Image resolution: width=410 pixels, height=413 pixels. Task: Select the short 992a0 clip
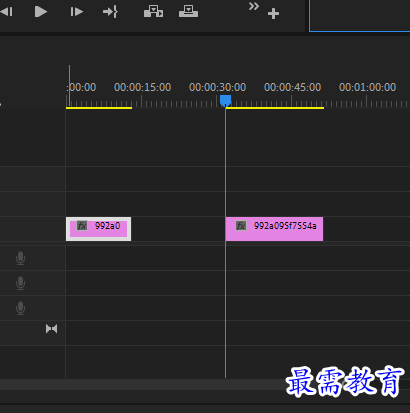(98, 229)
